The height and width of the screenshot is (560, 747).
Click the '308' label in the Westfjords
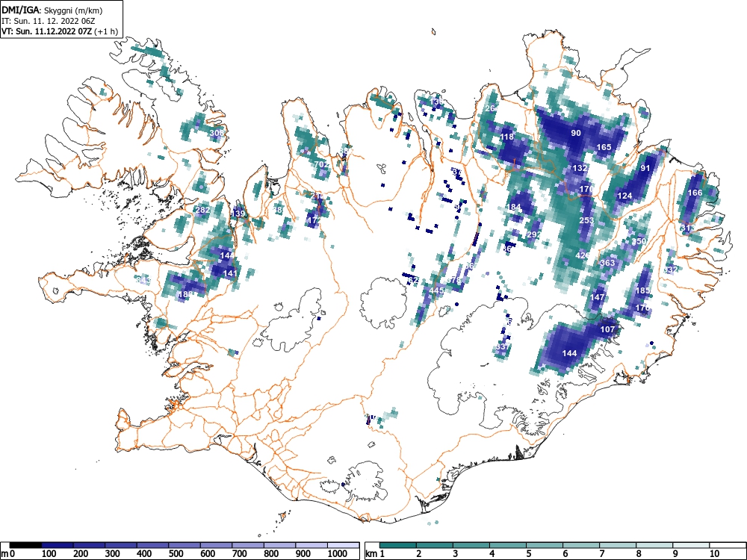click(x=217, y=133)
